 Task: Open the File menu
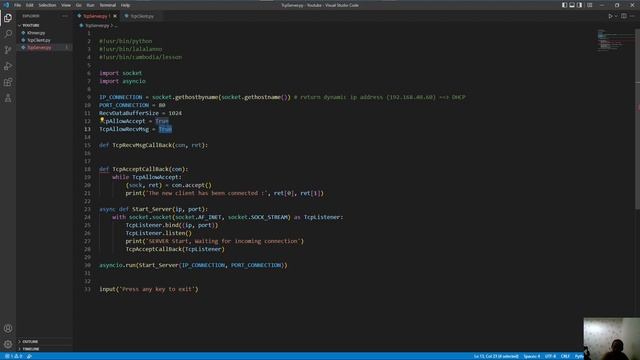pos(18,5)
